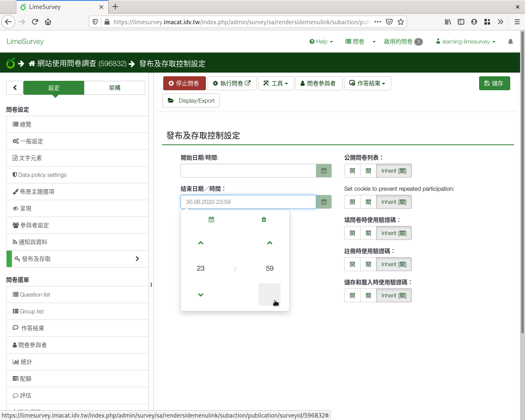Viewport: 525px width, 420px height.
Task: Reload the page in the browser
Action: click(x=35, y=22)
